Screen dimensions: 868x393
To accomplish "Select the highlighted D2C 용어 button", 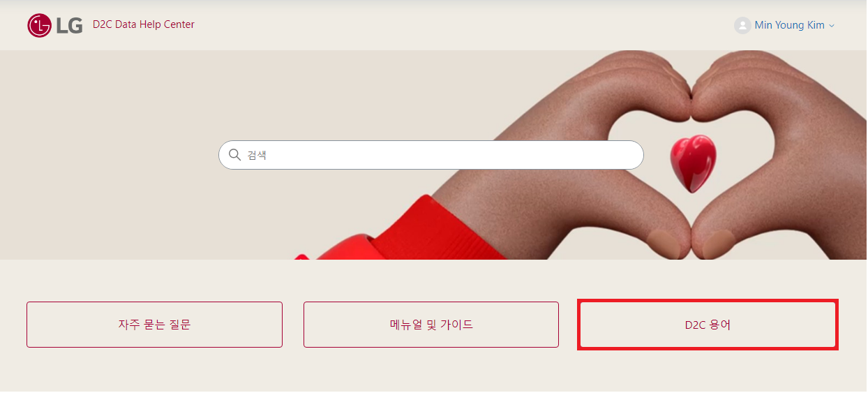I will point(708,325).
